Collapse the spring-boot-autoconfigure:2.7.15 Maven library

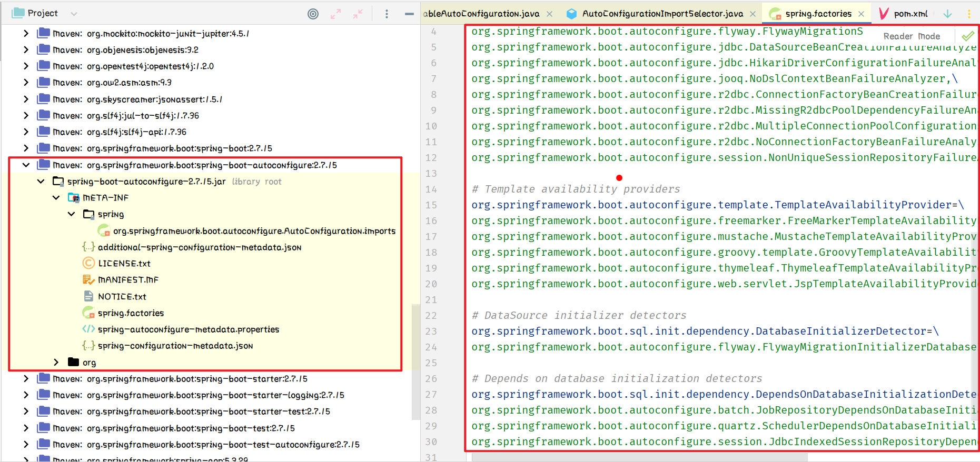point(26,165)
